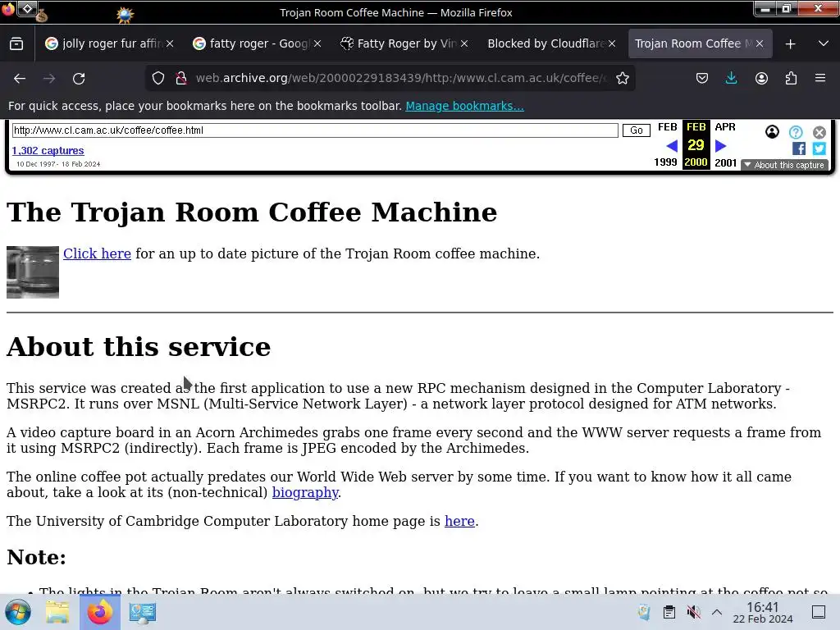Open the taskbar clock 16:41
The height and width of the screenshot is (630, 840).
tap(762, 612)
